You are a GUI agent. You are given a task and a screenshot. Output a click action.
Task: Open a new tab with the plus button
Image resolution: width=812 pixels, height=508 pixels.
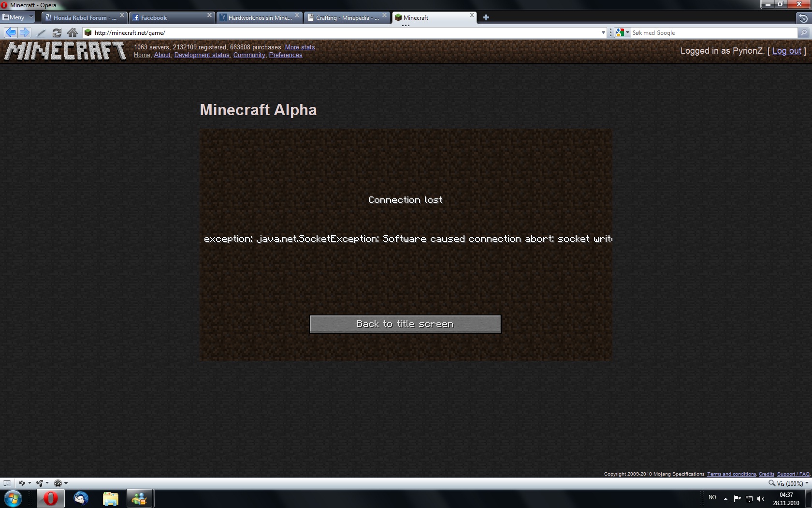486,17
